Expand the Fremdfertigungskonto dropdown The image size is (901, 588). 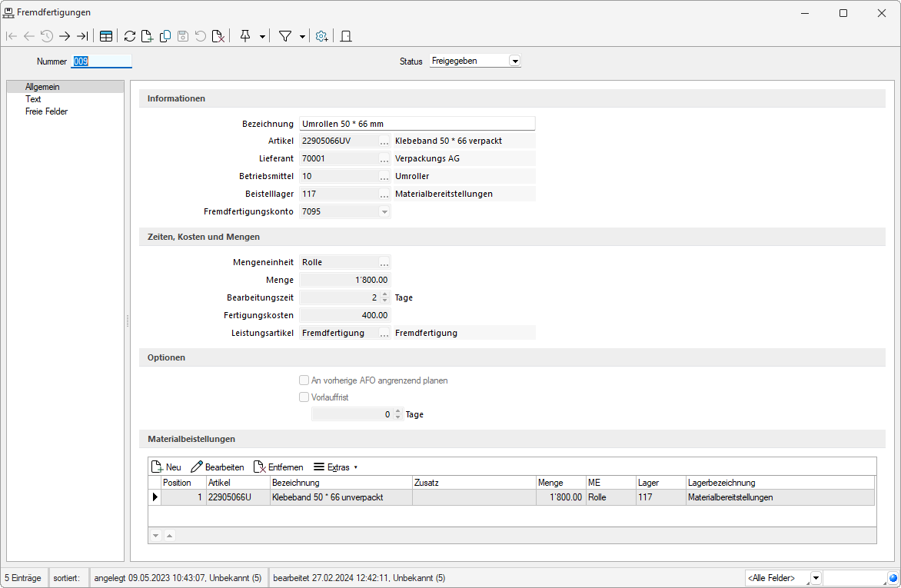coord(384,211)
